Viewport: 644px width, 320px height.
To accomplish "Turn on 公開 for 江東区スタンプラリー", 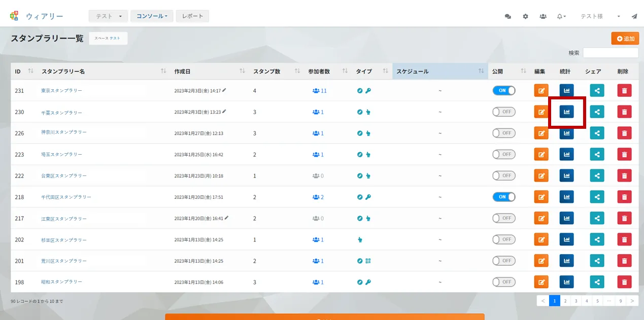I will click(504, 218).
